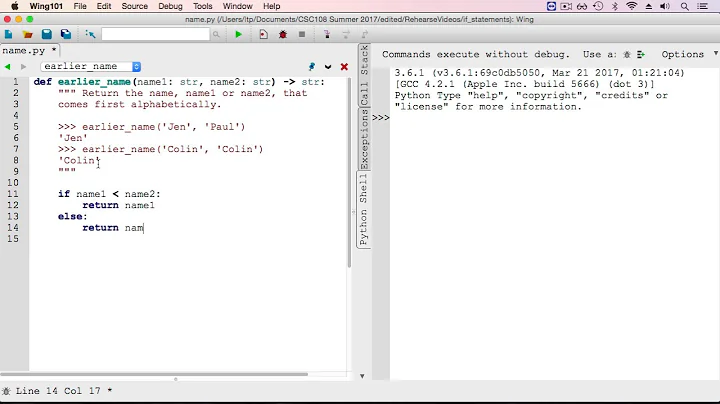Open the Call Stack vertical tab
Screen dimensions: 720x404
coord(364,76)
